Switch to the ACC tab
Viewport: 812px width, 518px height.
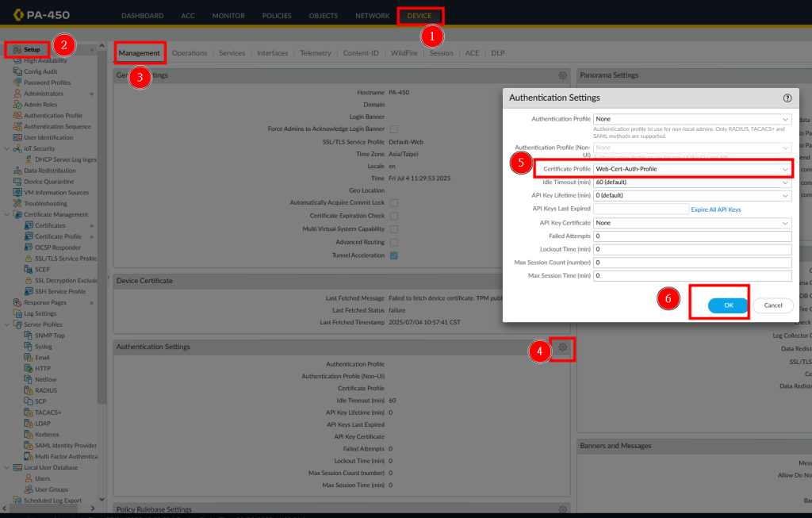188,16
